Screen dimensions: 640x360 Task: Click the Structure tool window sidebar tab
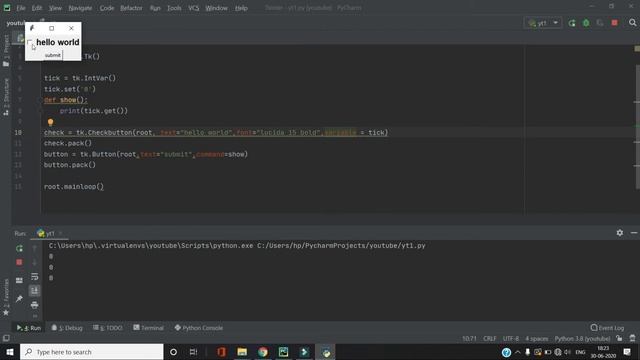(x=6, y=97)
